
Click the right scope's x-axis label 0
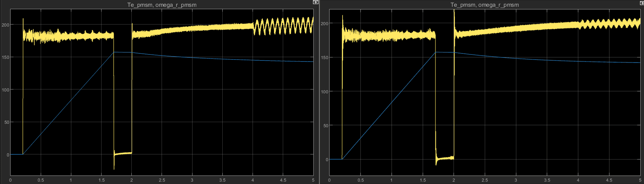coord(329,180)
